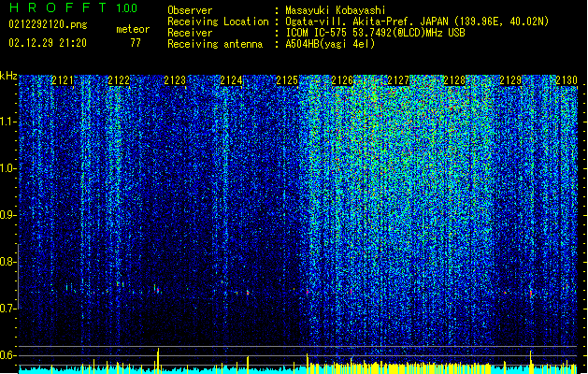Click the 1.0 frequency axis label
Screen dimensions: 588x374
pos(8,168)
